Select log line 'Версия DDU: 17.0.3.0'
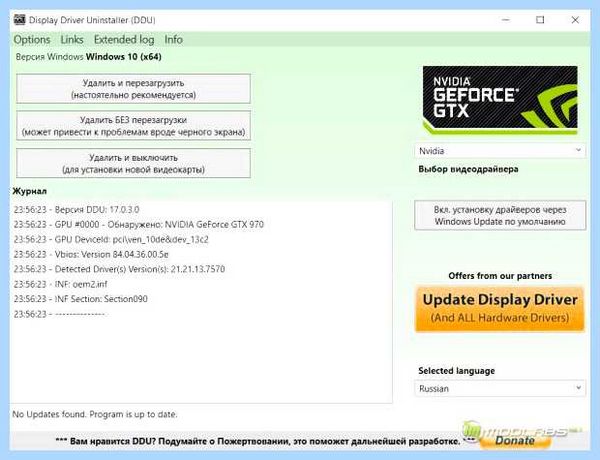The image size is (600, 460). pyautogui.click(x=77, y=209)
